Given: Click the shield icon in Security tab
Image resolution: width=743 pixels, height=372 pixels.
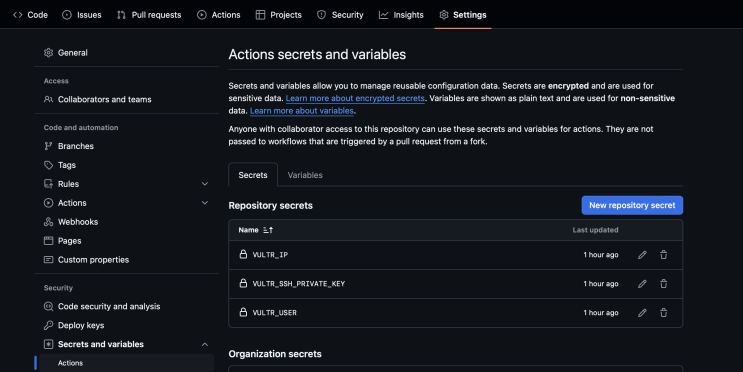Looking at the screenshot, I should pos(321,15).
